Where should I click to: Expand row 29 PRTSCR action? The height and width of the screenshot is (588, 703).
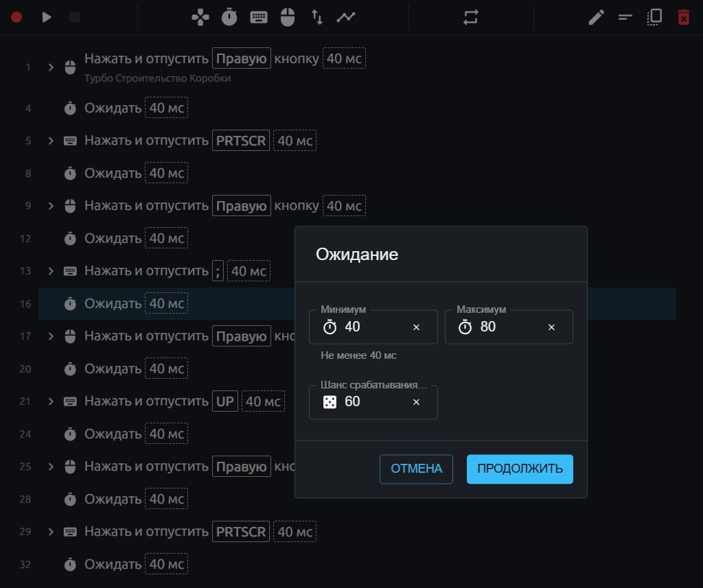[51, 532]
